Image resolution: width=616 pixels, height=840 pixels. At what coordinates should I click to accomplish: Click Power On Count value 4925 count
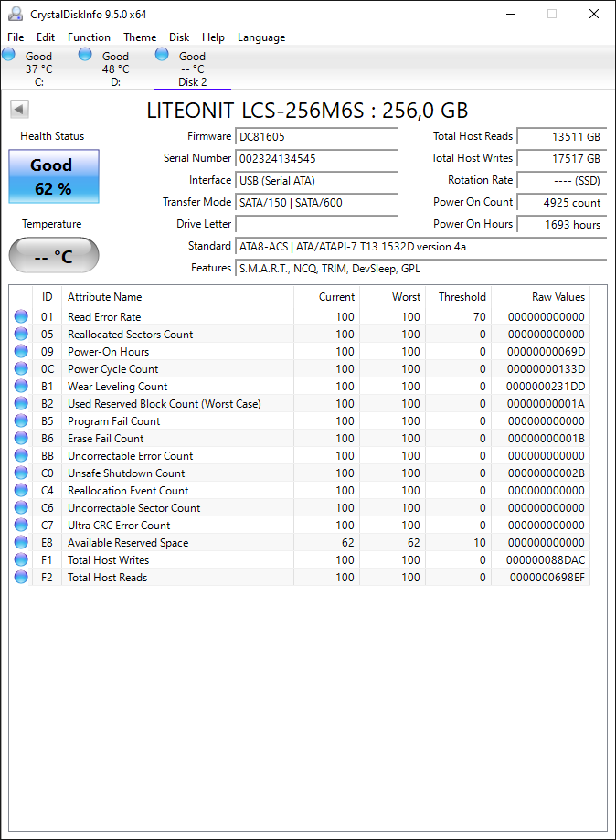[x=562, y=203]
